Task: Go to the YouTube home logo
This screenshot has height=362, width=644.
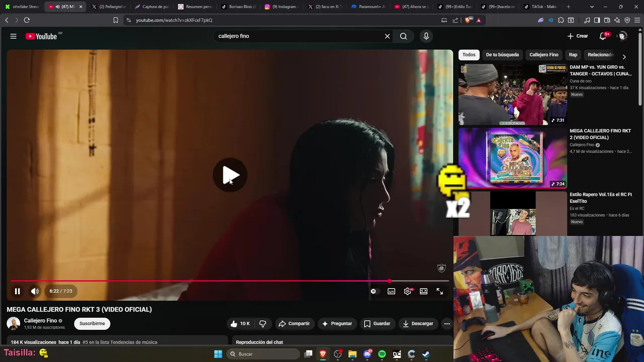Action: tap(41, 36)
